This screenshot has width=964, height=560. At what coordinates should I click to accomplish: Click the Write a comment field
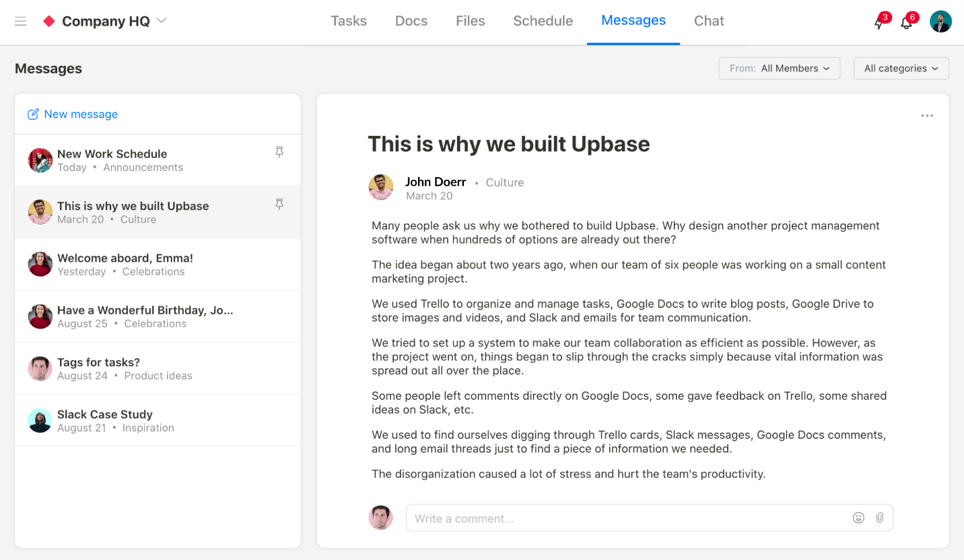click(649, 518)
